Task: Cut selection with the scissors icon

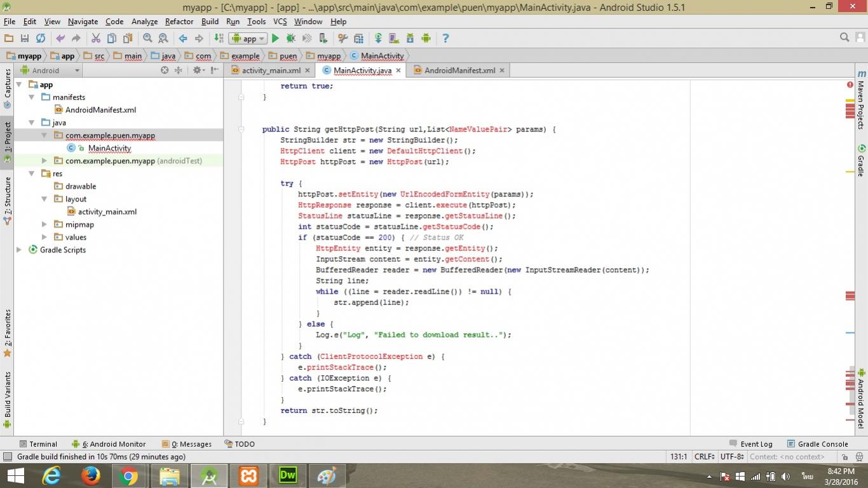Action: (96, 38)
